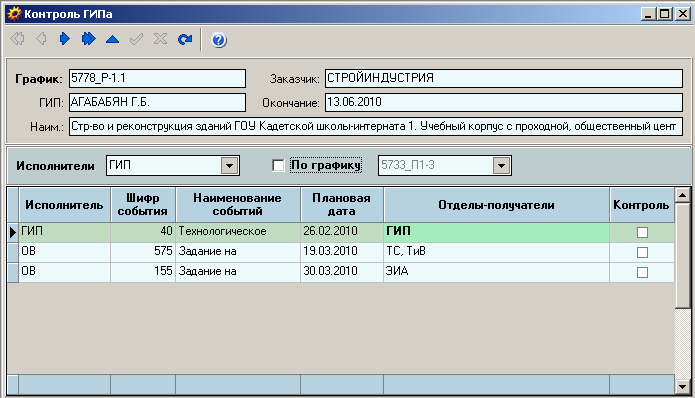
Task: Maximize the Контроль ГИПа window
Action: (x=665, y=14)
